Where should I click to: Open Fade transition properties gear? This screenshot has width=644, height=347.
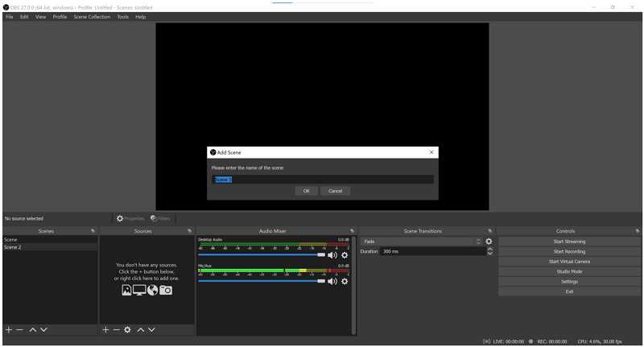(x=489, y=242)
